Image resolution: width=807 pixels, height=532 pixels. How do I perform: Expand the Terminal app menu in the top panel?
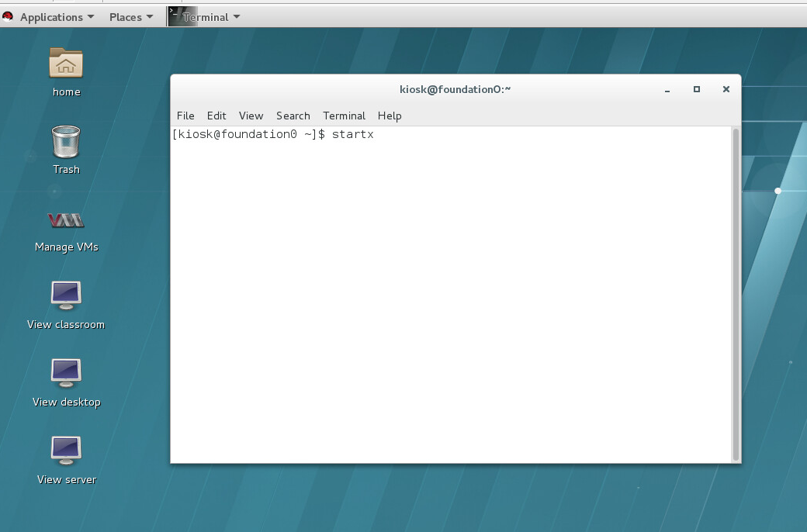212,17
